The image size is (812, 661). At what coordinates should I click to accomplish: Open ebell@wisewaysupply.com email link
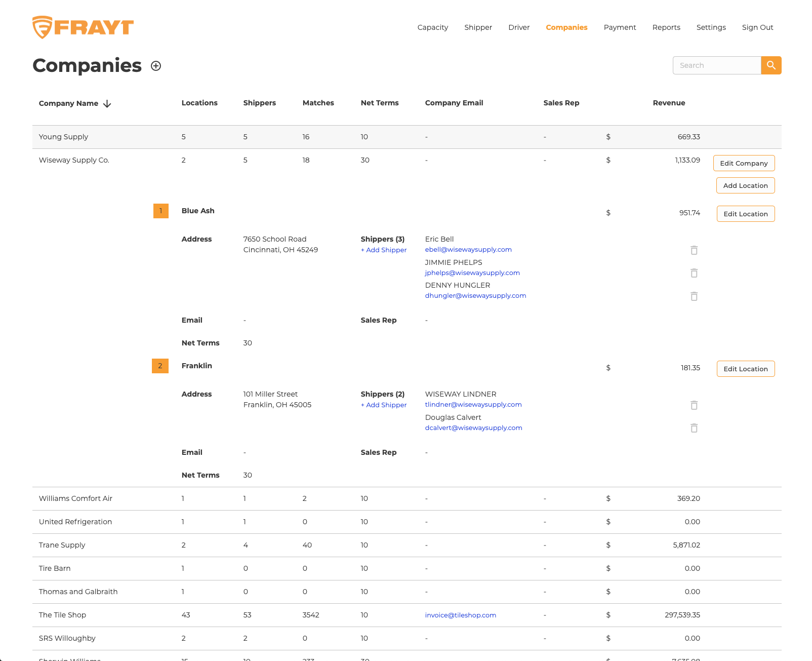coord(468,249)
